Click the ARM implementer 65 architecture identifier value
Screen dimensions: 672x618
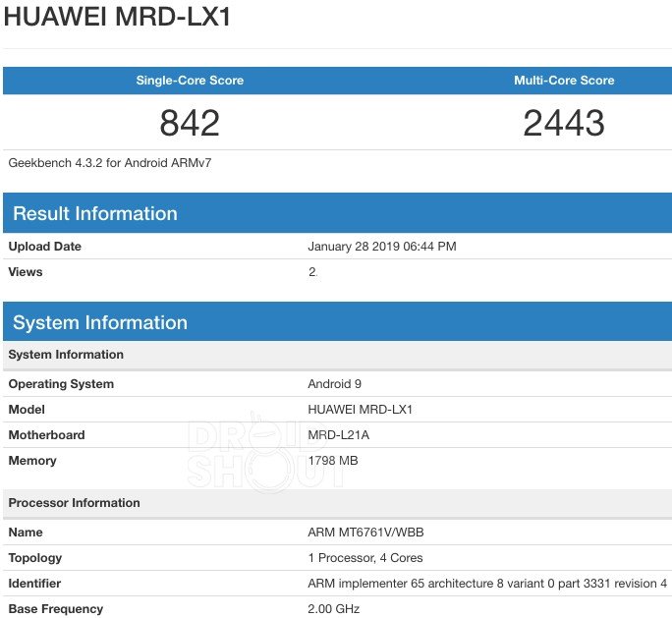tap(487, 584)
